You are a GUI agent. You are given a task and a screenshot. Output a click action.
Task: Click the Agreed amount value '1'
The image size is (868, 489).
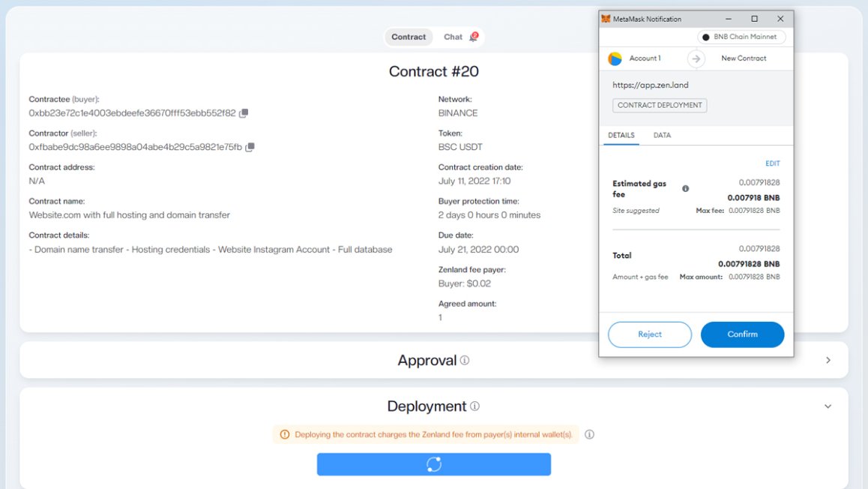tap(440, 317)
